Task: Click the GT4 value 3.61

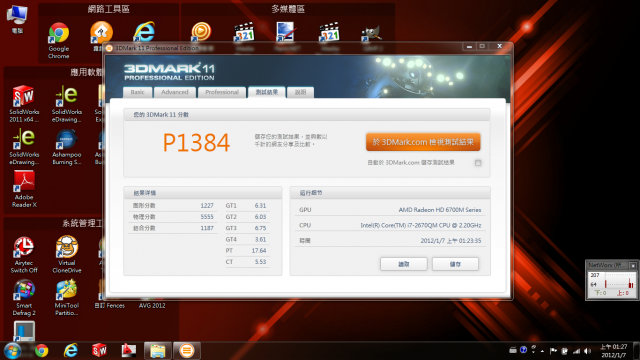Action: pyautogui.click(x=260, y=240)
